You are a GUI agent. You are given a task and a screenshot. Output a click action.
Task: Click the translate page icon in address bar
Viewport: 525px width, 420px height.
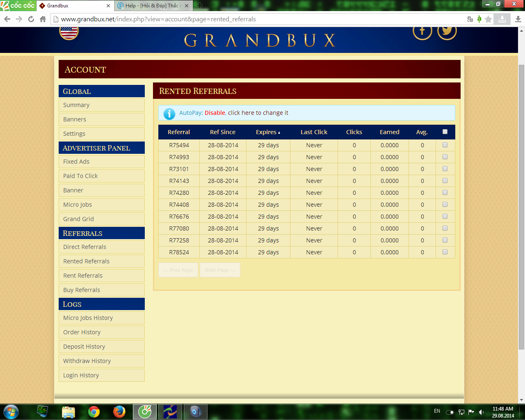pyautogui.click(x=470, y=19)
